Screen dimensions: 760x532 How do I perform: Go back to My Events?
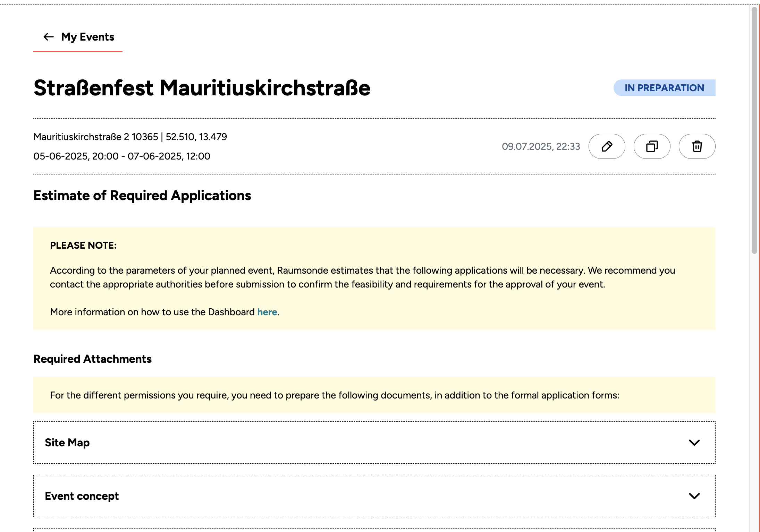click(87, 37)
